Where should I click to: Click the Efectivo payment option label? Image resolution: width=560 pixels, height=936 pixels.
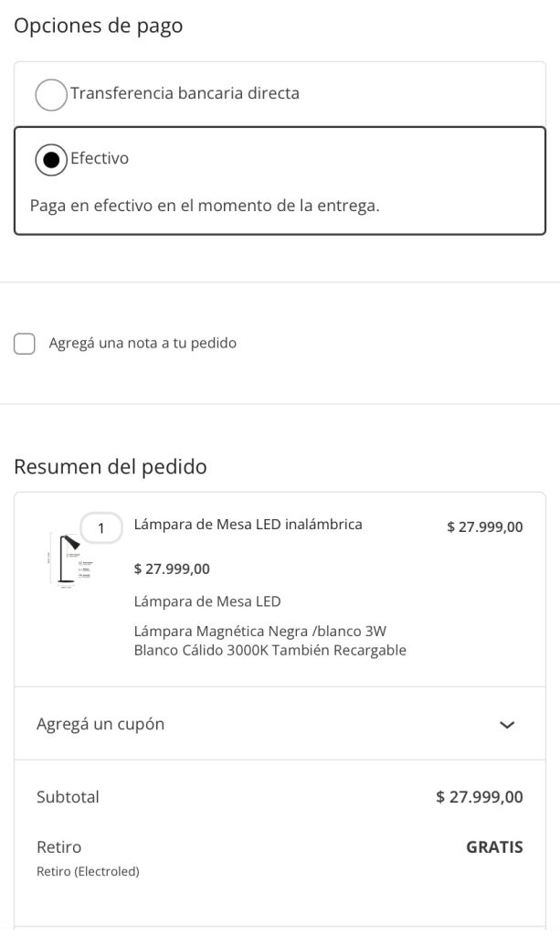(x=100, y=158)
